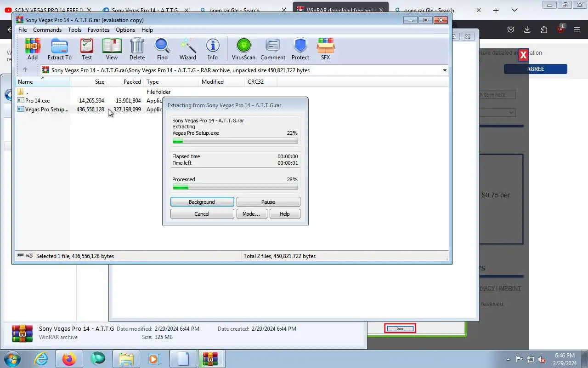Switch to WinRAR taskbar icon
This screenshot has width=588, height=368.
pos(211,359)
